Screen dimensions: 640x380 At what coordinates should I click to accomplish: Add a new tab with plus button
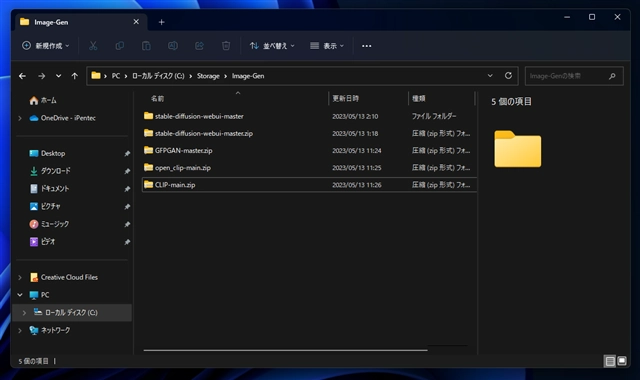click(x=161, y=22)
